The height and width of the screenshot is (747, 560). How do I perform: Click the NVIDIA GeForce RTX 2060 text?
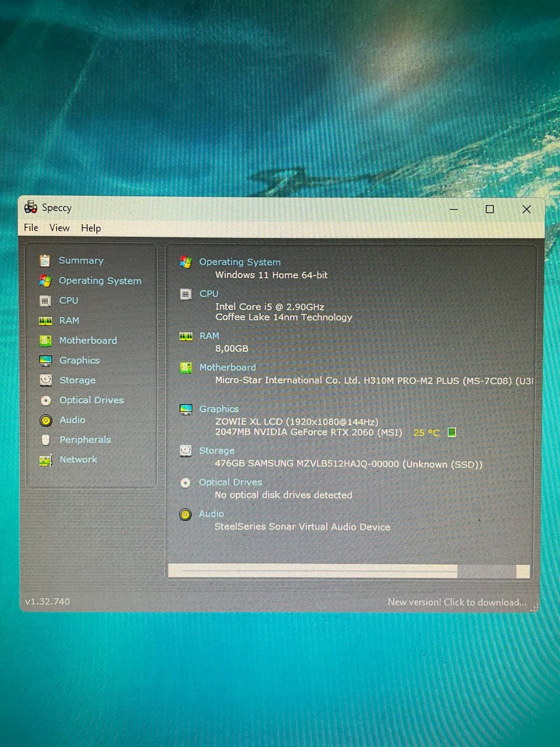tap(309, 432)
